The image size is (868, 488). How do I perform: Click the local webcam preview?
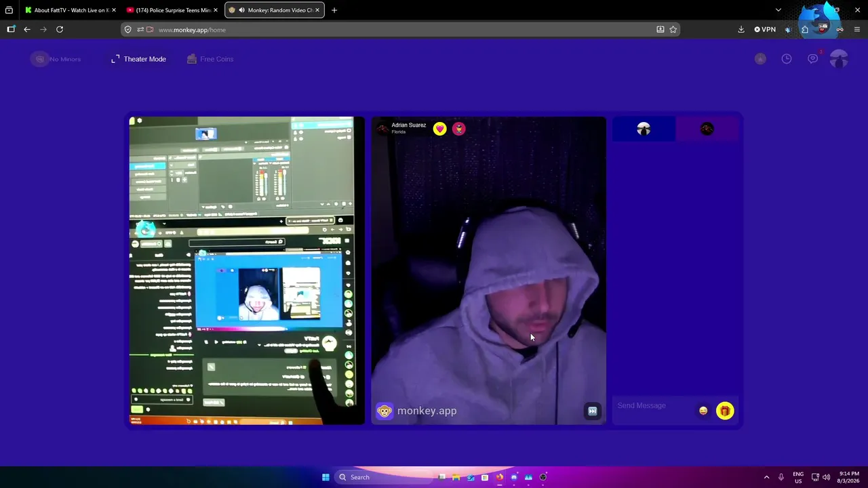pos(247,270)
